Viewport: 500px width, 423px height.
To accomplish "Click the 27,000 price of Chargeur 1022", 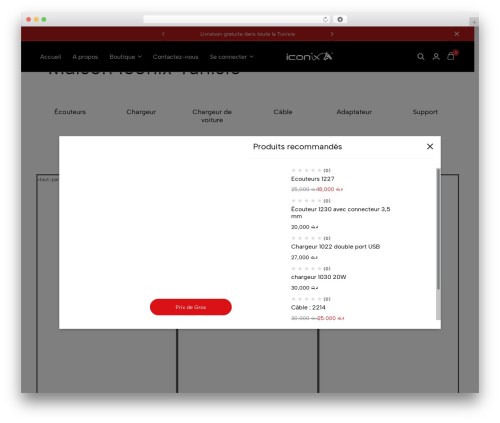I will point(304,257).
